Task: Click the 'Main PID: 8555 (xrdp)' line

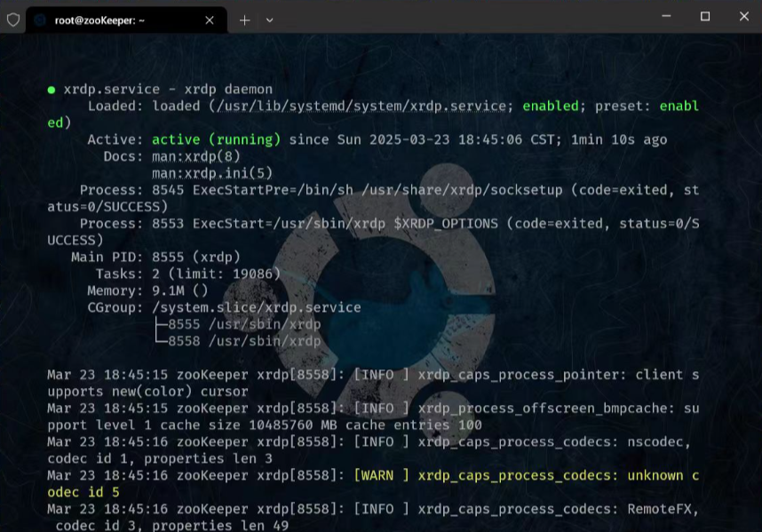Action: pos(155,257)
